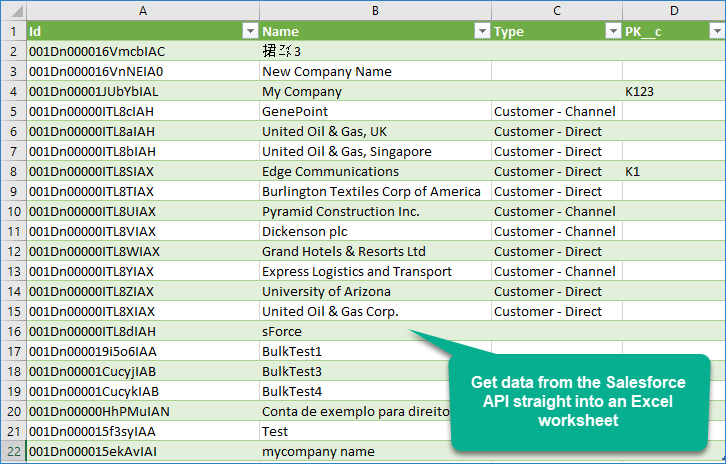Open the PK__c column filter dropdown
Image resolution: width=726 pixels, height=464 pixels.
[x=716, y=32]
